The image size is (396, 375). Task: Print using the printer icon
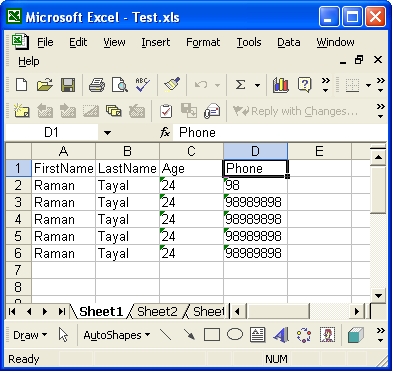(x=97, y=85)
